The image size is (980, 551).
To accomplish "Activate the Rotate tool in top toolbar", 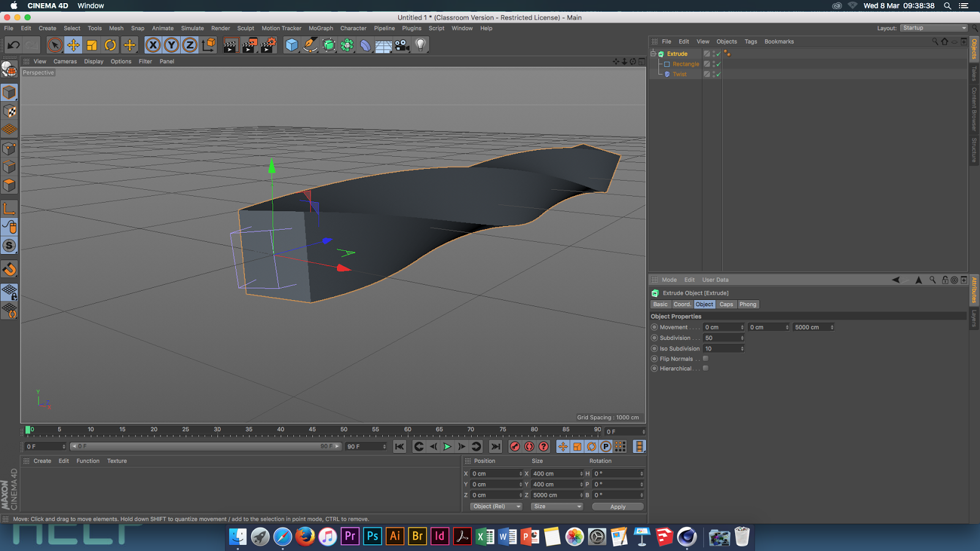I will 110,45.
